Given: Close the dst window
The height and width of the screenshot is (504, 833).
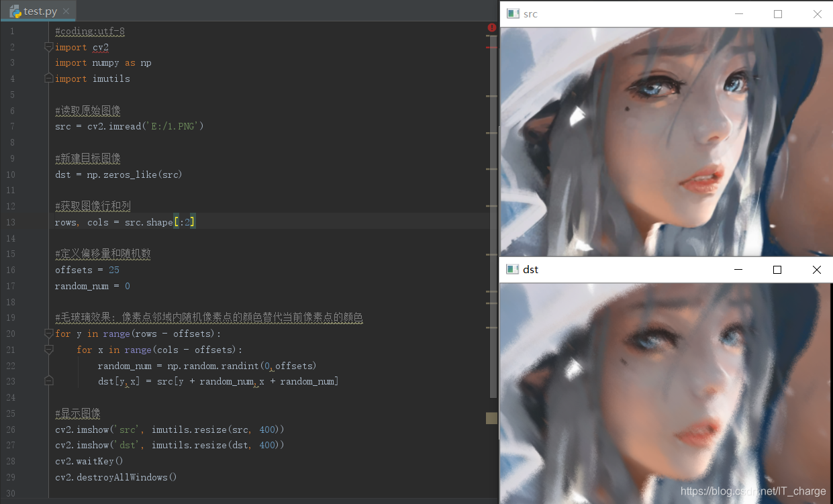Looking at the screenshot, I should pos(816,269).
